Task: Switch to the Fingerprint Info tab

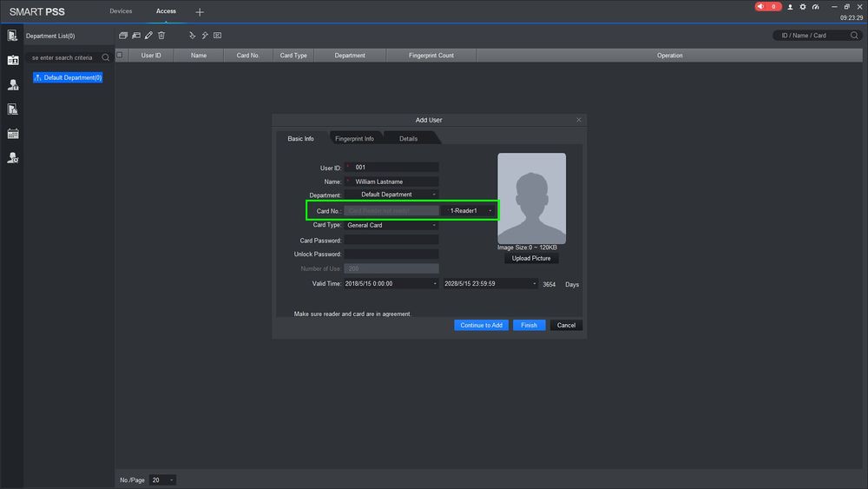Action: [354, 139]
